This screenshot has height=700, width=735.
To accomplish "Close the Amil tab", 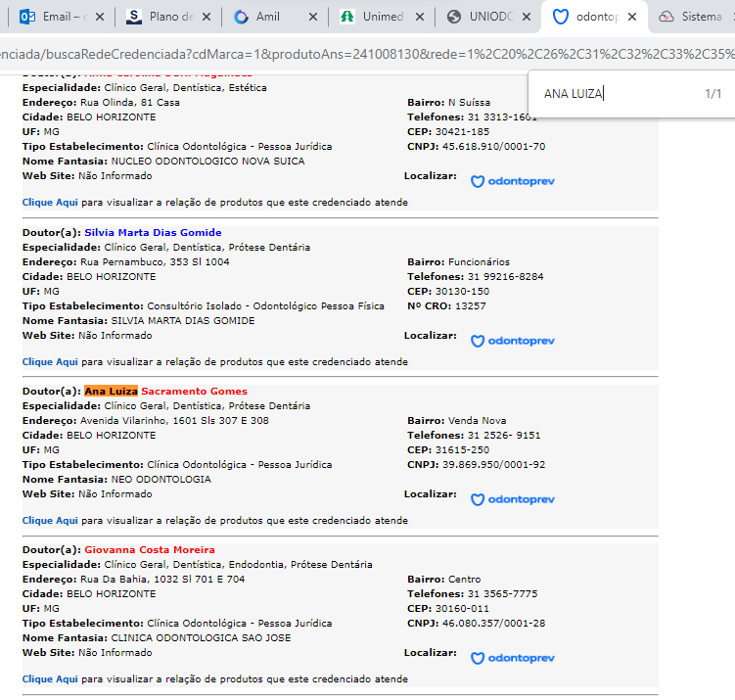I will click(x=313, y=17).
